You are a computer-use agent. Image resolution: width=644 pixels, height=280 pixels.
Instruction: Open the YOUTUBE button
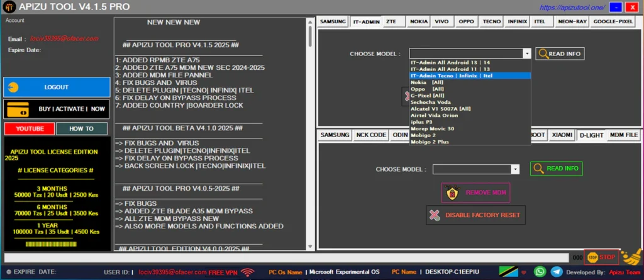tap(30, 129)
